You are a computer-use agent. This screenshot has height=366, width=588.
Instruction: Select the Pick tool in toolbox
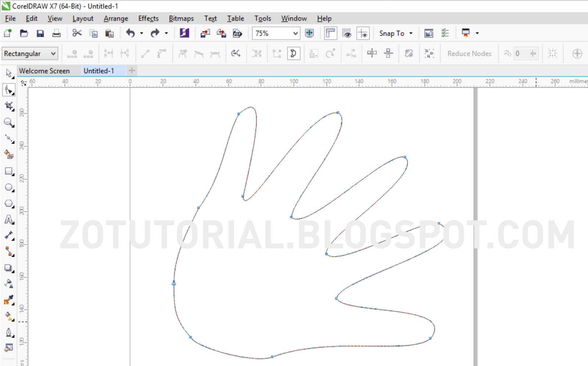coord(9,74)
